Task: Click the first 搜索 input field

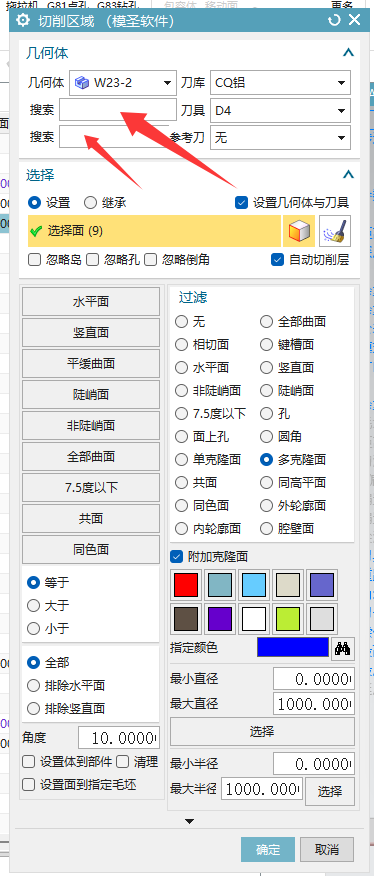Action: 118,110
